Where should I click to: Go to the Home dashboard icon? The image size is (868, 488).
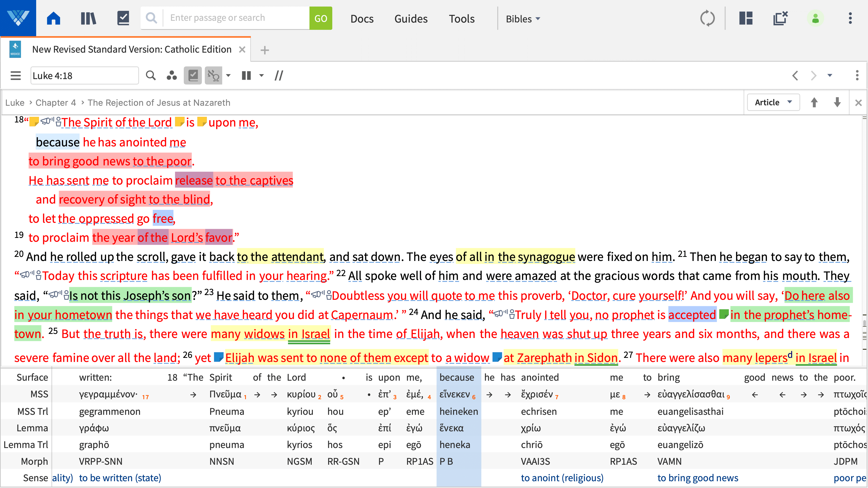pos(53,18)
